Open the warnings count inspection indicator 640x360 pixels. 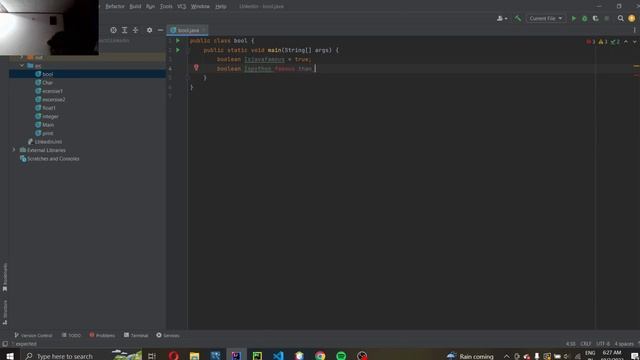click(x=603, y=42)
